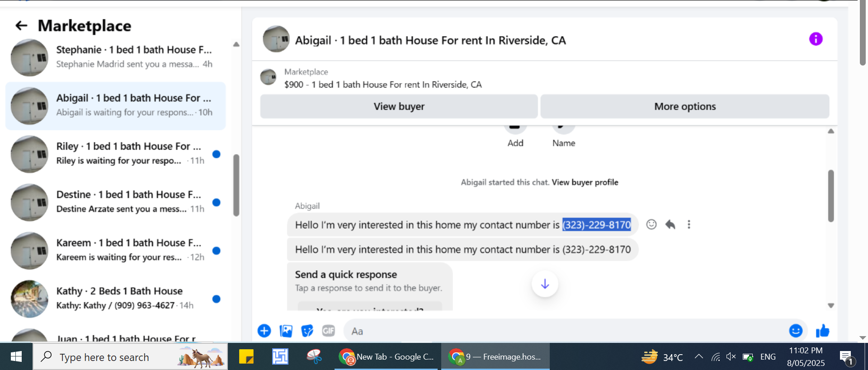Screen dimensions: 868x370
Task: Open the clock showing 11:02 PM
Action: pos(806,357)
